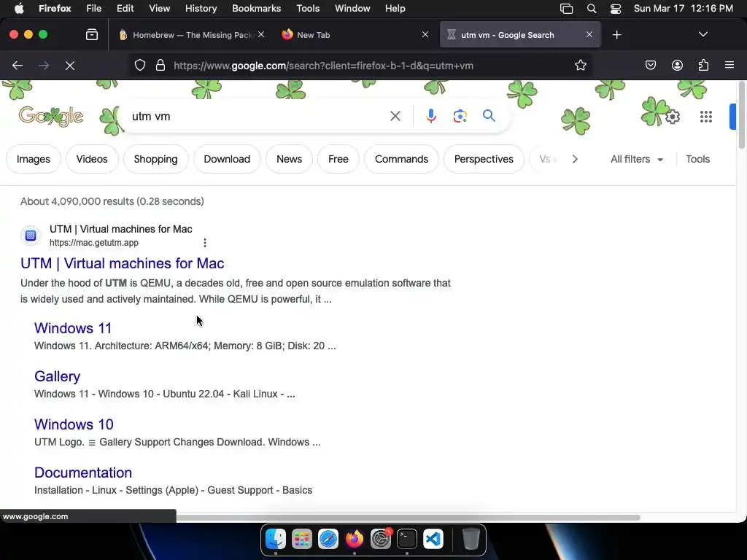Open Terminal from the Dock
Viewport: 747px width, 560px height.
(x=406, y=539)
